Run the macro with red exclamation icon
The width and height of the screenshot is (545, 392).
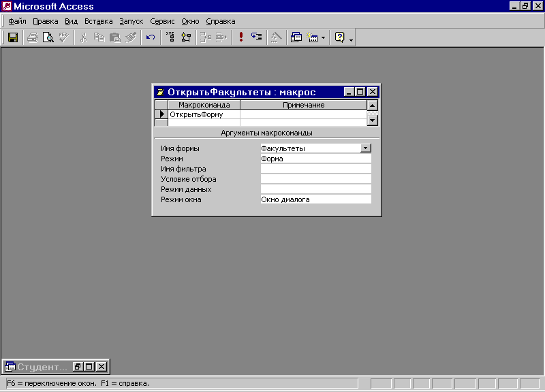click(241, 37)
